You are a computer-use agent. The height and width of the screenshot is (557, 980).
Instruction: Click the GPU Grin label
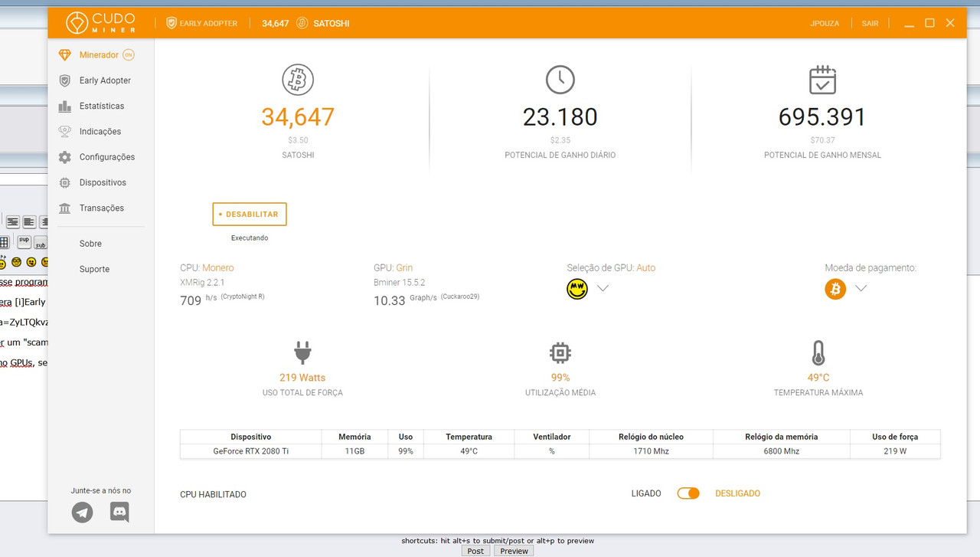tap(393, 268)
